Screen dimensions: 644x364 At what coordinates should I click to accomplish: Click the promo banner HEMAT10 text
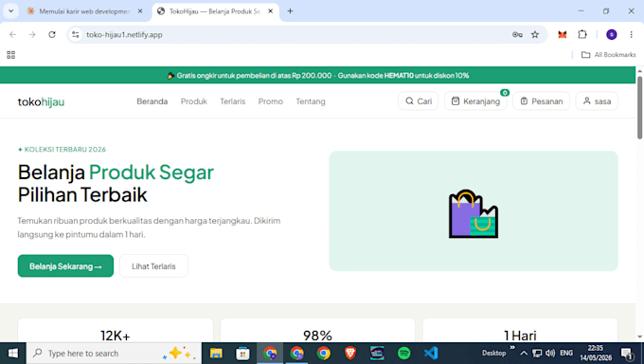[x=399, y=75]
